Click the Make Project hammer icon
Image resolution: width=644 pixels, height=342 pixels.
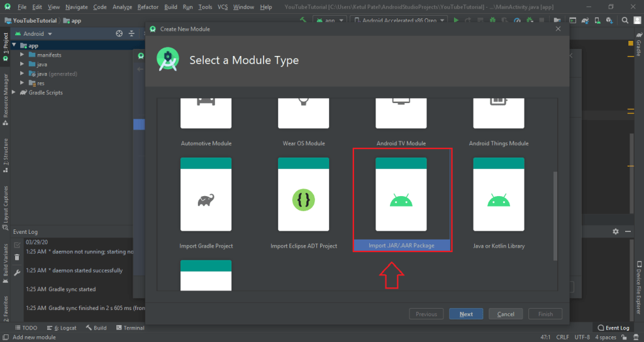pyautogui.click(x=303, y=20)
